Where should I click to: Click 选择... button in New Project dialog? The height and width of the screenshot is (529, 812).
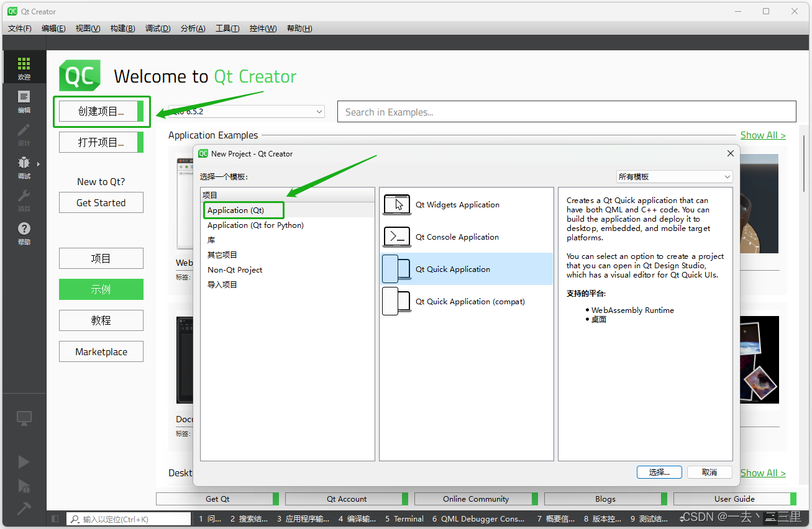click(659, 472)
